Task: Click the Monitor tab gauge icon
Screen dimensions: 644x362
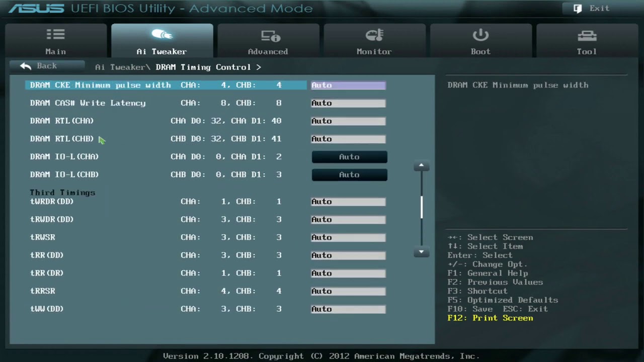Action: click(x=374, y=35)
